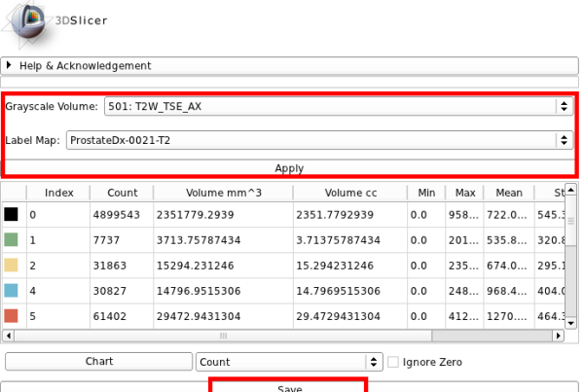Select count cell 4899543
Screen dimensions: 584x392
click(122, 214)
